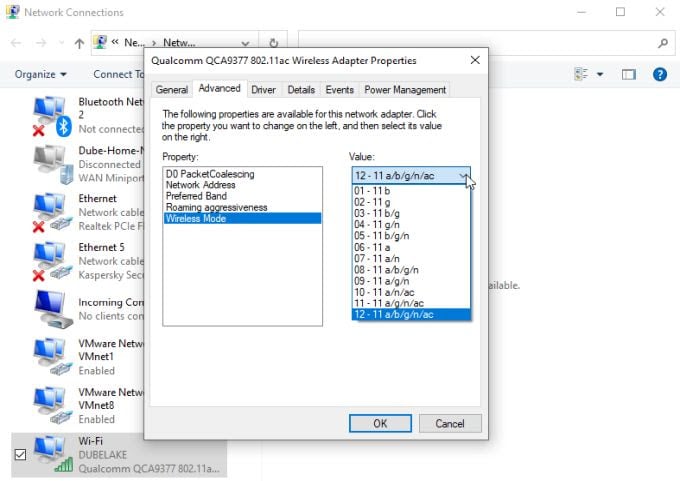This screenshot has height=481, width=680.
Task: Click the address bar path Netw... segment
Action: (179, 43)
